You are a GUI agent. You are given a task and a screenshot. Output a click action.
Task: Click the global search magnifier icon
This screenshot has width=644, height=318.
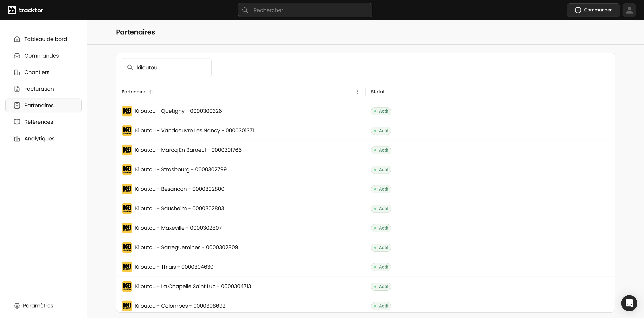click(245, 10)
